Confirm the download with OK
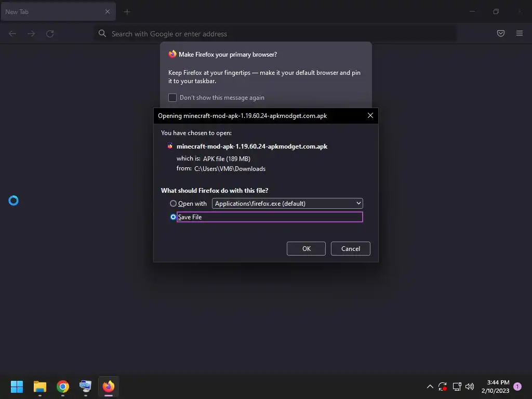Screen dimensions: 532x399 [x=306, y=249]
